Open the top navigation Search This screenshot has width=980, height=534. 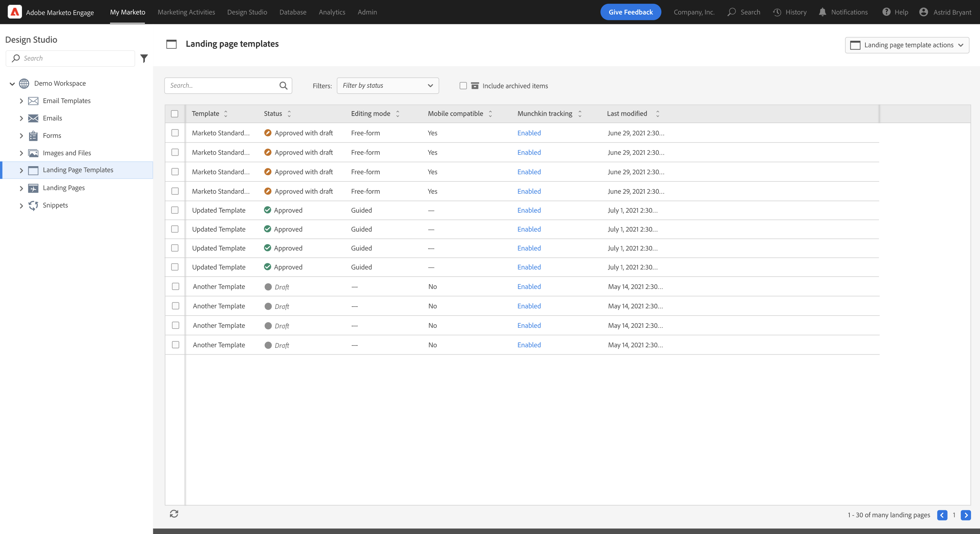pos(731,12)
